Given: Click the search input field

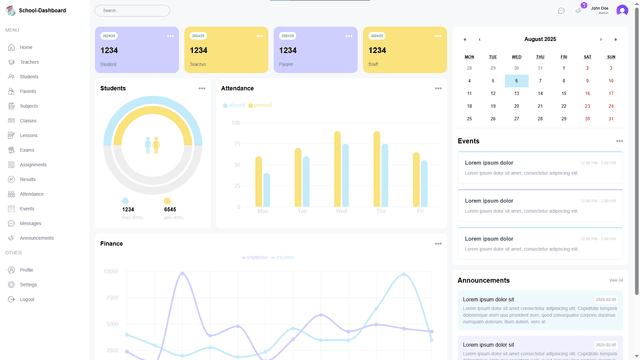Looking at the screenshot, I should (132, 11).
